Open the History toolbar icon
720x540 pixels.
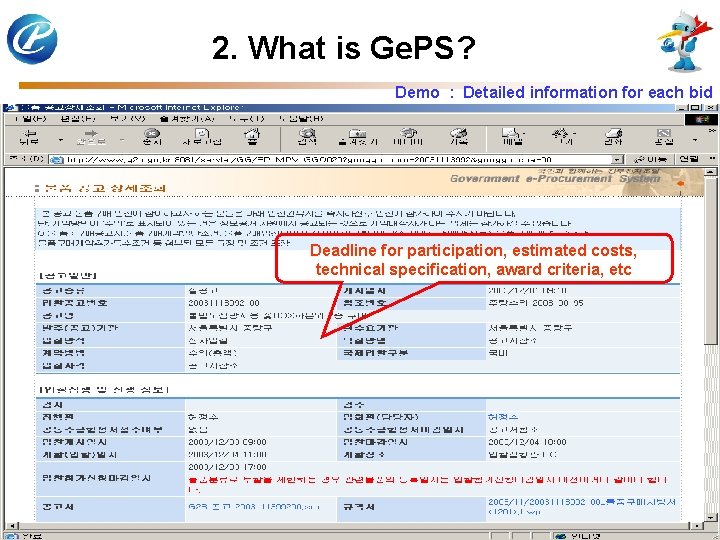(458, 136)
